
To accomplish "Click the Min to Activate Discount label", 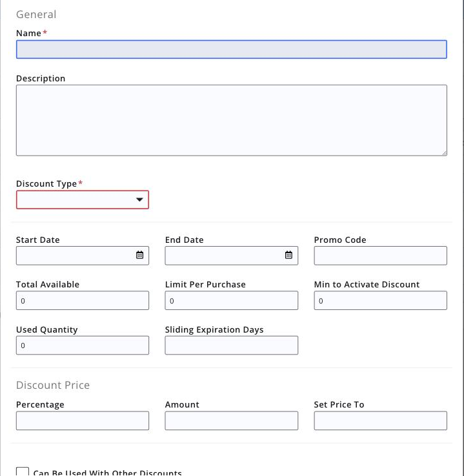I will [367, 284].
